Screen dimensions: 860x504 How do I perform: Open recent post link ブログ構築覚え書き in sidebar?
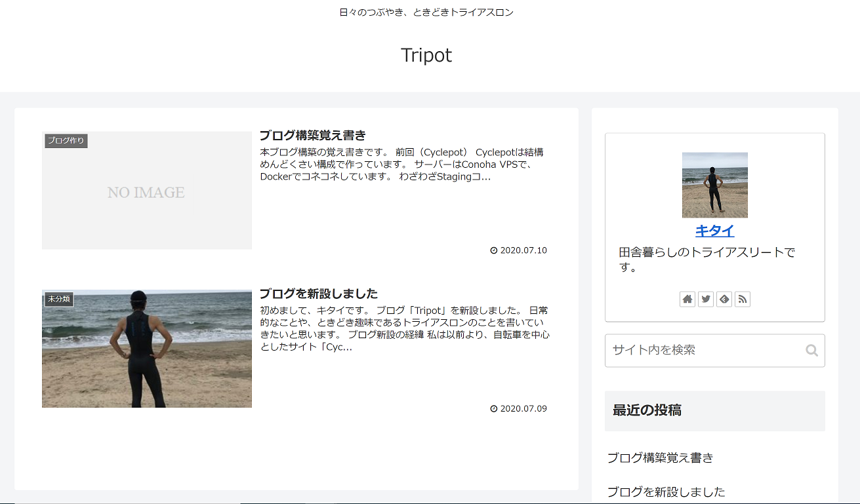click(x=660, y=457)
